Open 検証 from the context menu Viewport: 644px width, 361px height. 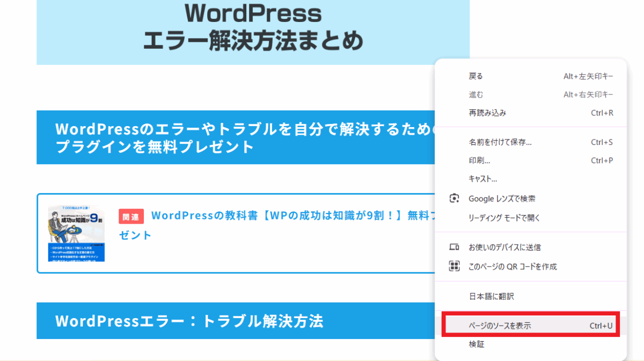(x=476, y=344)
